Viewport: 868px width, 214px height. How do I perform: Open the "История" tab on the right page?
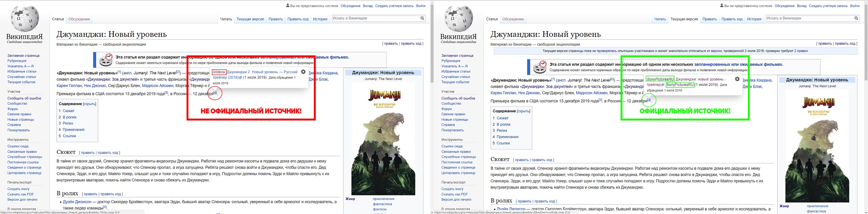point(754,19)
